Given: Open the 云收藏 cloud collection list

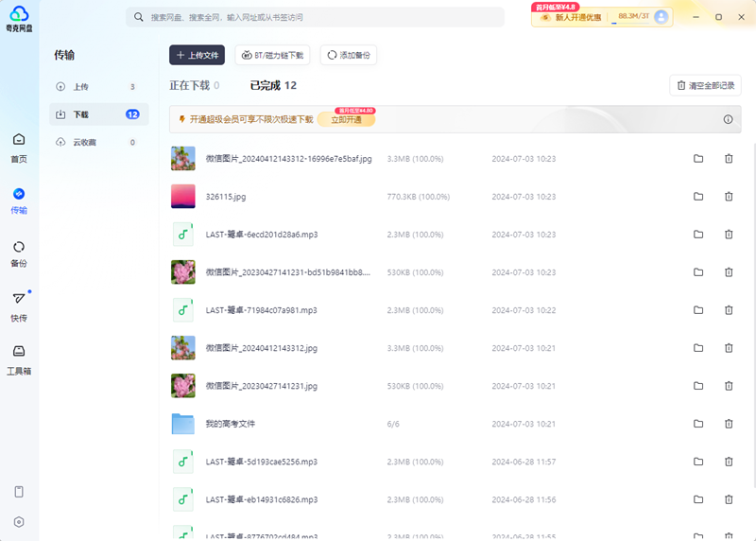Looking at the screenshot, I should 99,143.
